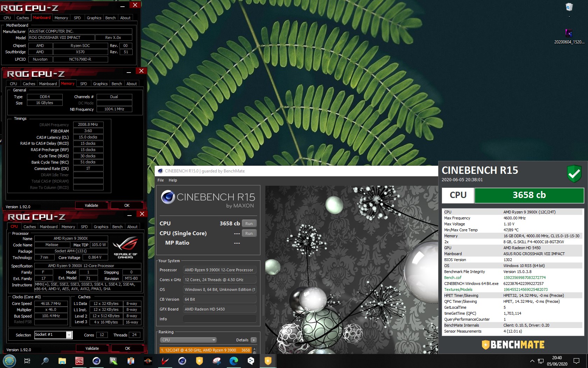Click the BIOS chip taskbar icon

(113, 361)
